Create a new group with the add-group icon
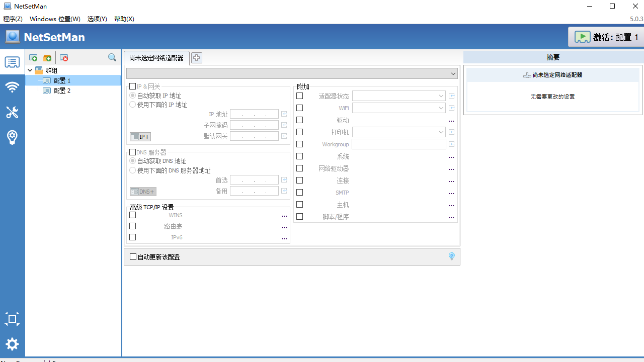This screenshot has width=644, height=362. point(48,58)
